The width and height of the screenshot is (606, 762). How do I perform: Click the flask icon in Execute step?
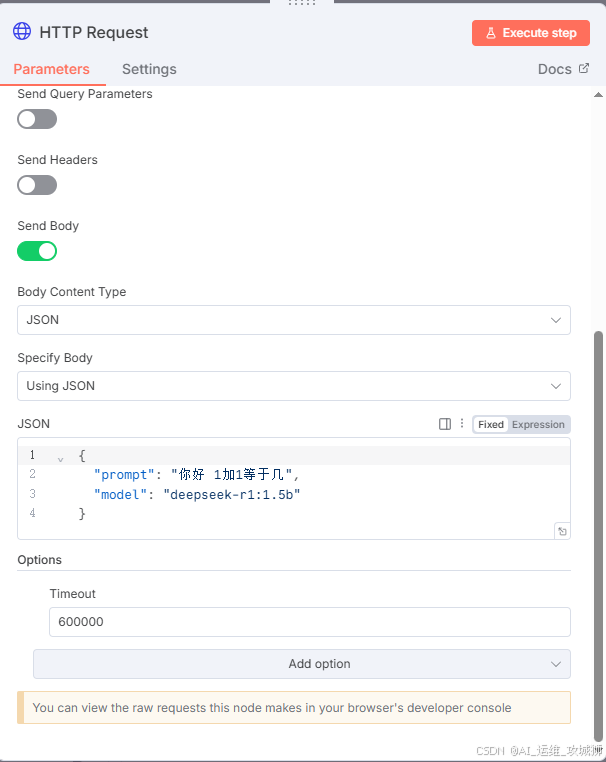click(491, 33)
